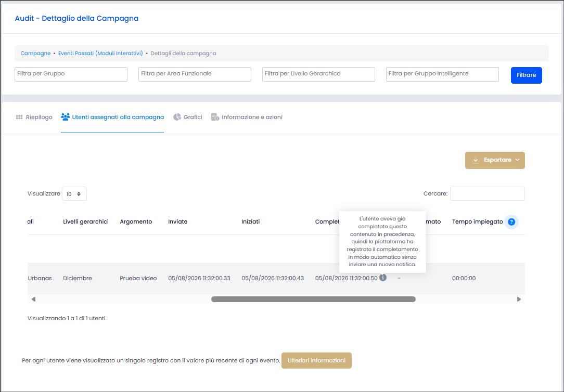Open the Visualizzare rows count dropdown
Screen dimensions: 564x392
[74, 194]
